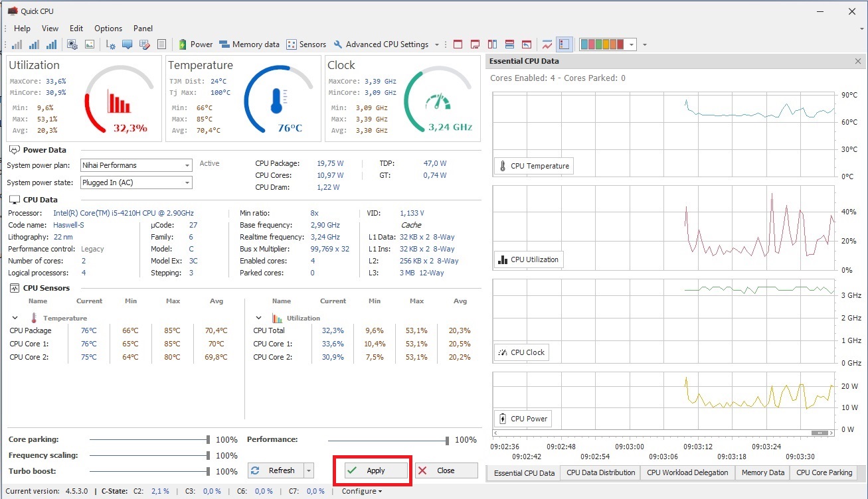Image resolution: width=868 pixels, height=499 pixels.
Task: Open the Sensors view
Action: point(306,44)
